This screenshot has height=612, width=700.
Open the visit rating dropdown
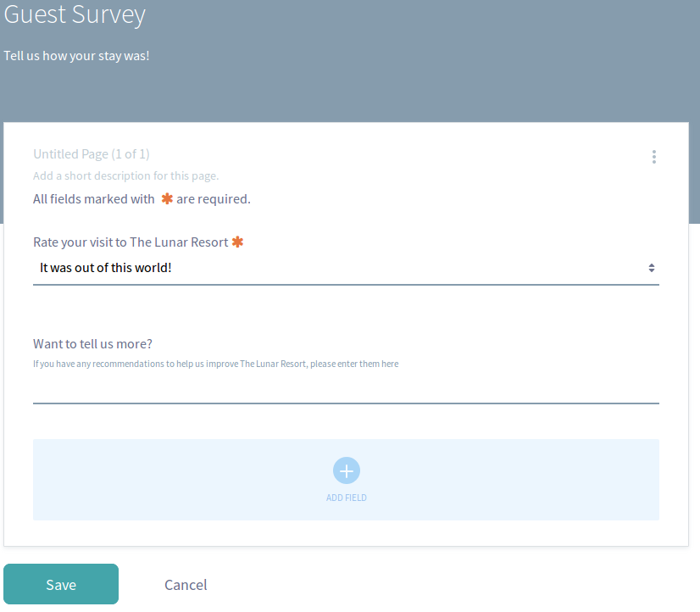pos(346,268)
